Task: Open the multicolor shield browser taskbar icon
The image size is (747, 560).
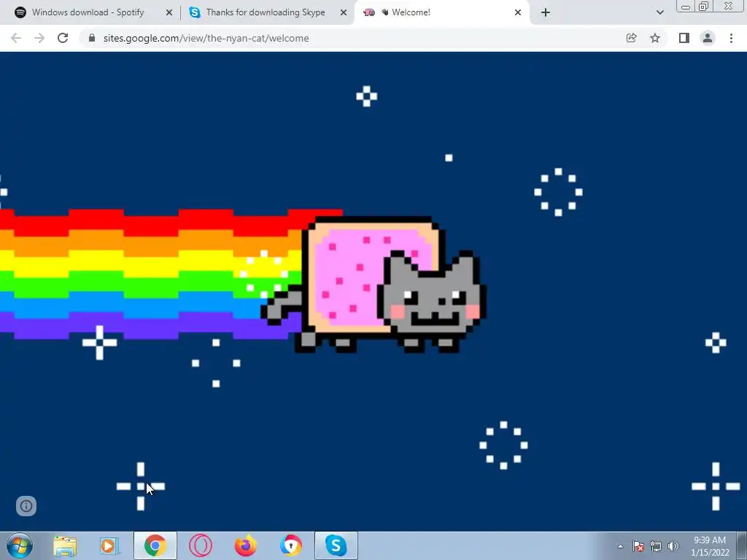Action: (290, 545)
